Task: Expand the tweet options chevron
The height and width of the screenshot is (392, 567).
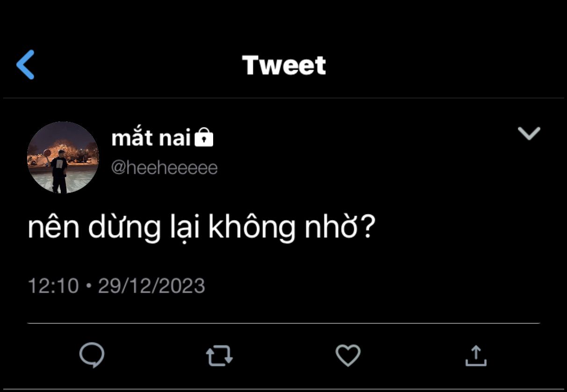Action: point(529,134)
